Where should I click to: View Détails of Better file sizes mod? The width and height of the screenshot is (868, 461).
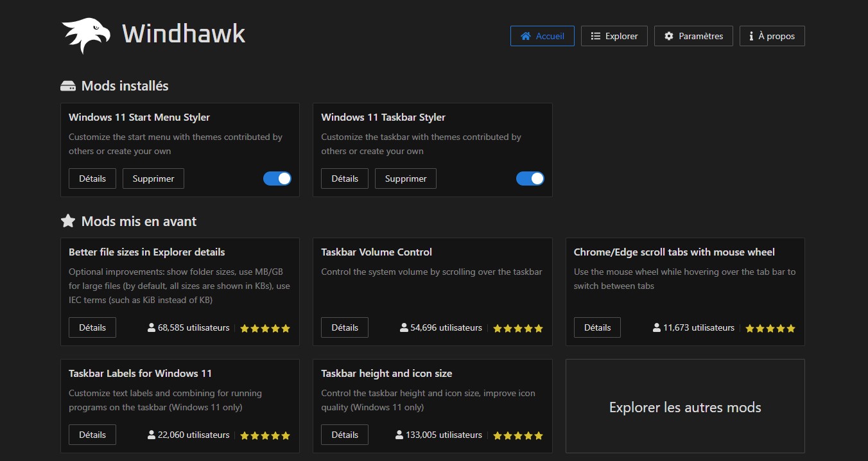(92, 327)
